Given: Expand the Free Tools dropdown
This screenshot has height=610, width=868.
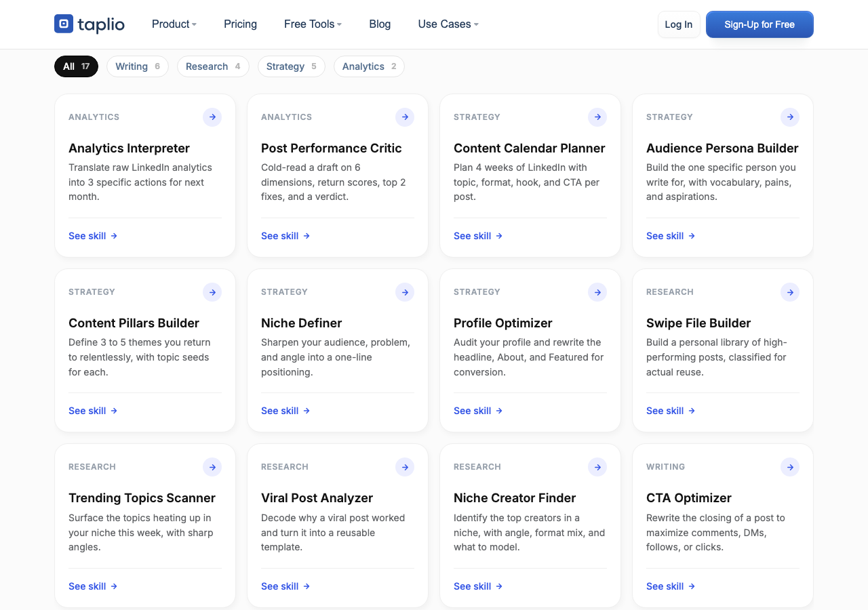Looking at the screenshot, I should (x=313, y=24).
